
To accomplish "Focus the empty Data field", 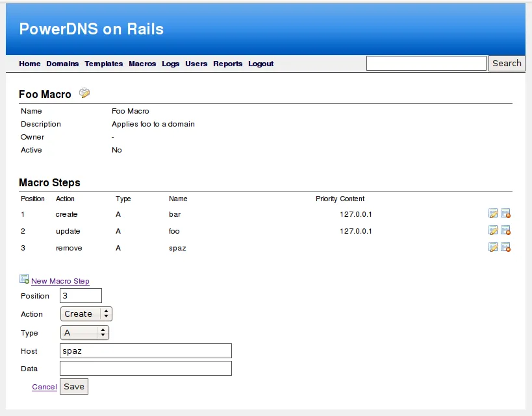I will [x=146, y=368].
